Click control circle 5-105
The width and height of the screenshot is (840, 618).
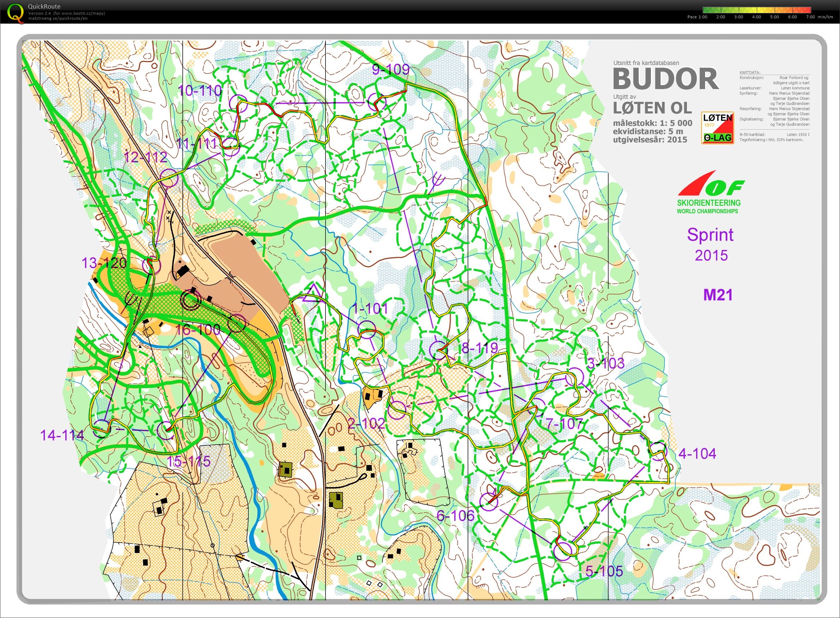pyautogui.click(x=563, y=551)
